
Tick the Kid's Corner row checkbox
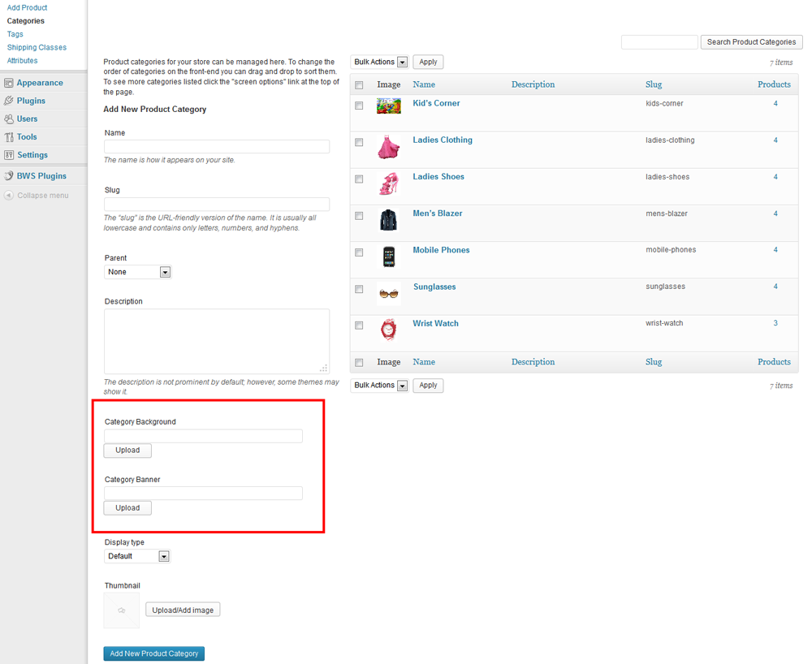(x=359, y=106)
